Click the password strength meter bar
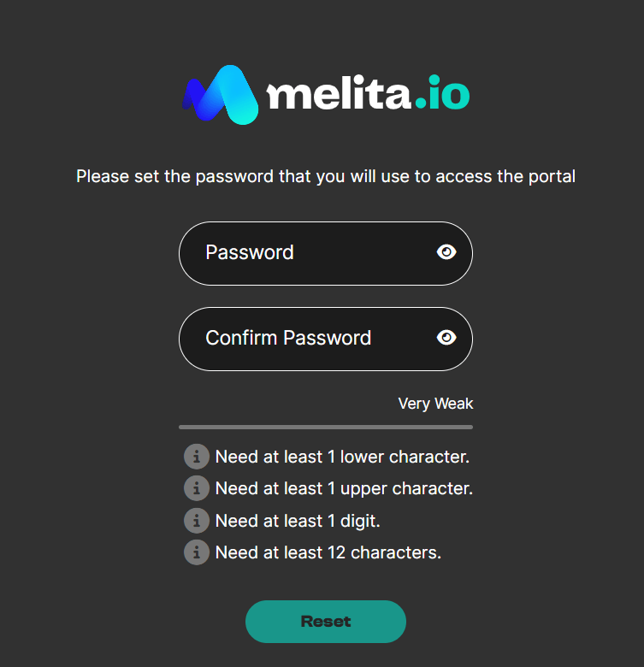Viewport: 644px width, 667px height. [325, 427]
